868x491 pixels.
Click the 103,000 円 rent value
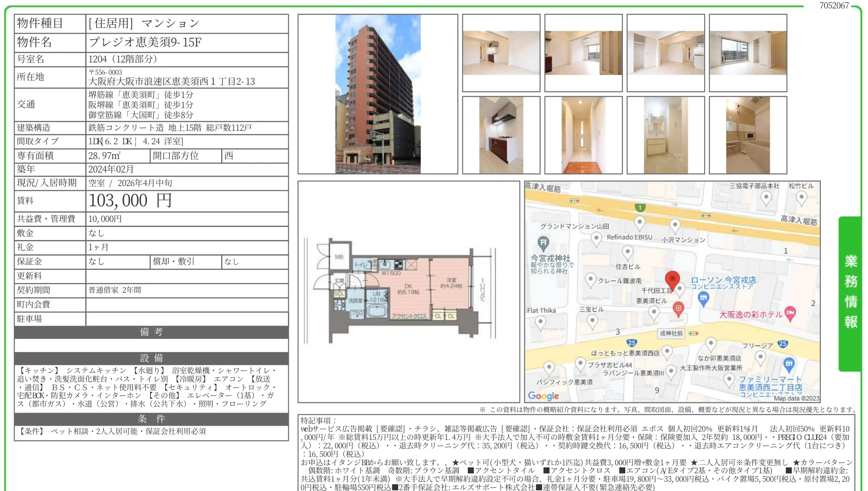[x=130, y=201]
